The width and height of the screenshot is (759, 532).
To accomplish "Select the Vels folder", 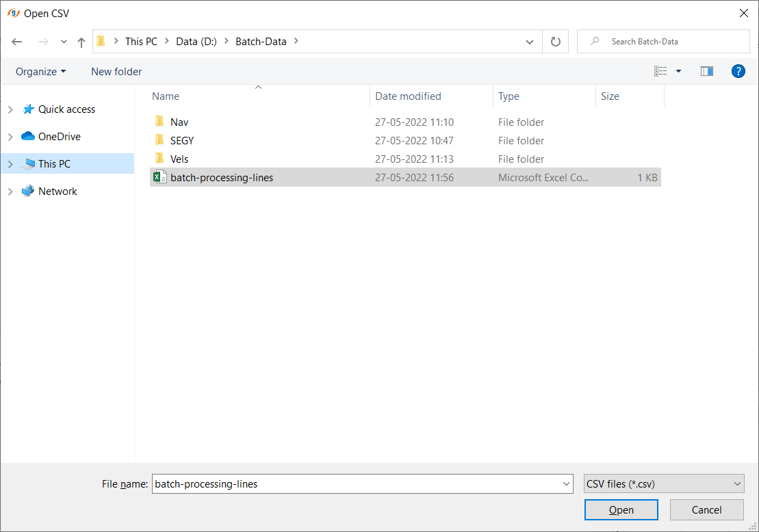I will click(179, 159).
